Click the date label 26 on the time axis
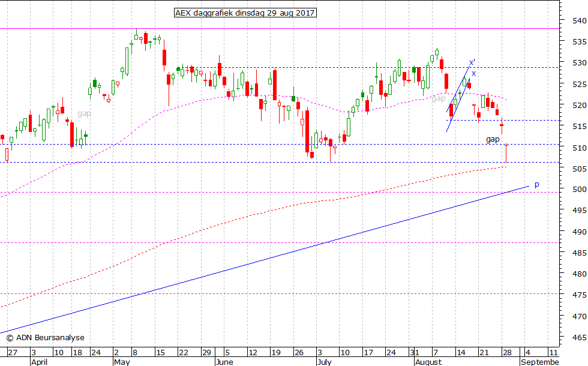This screenshot has width=588, height=366. coord(299,353)
